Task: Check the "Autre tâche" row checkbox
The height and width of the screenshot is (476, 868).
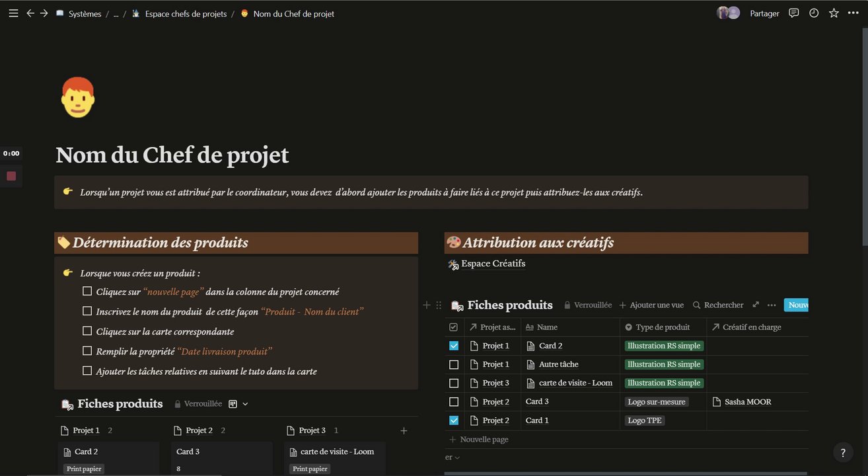Action: [x=454, y=364]
